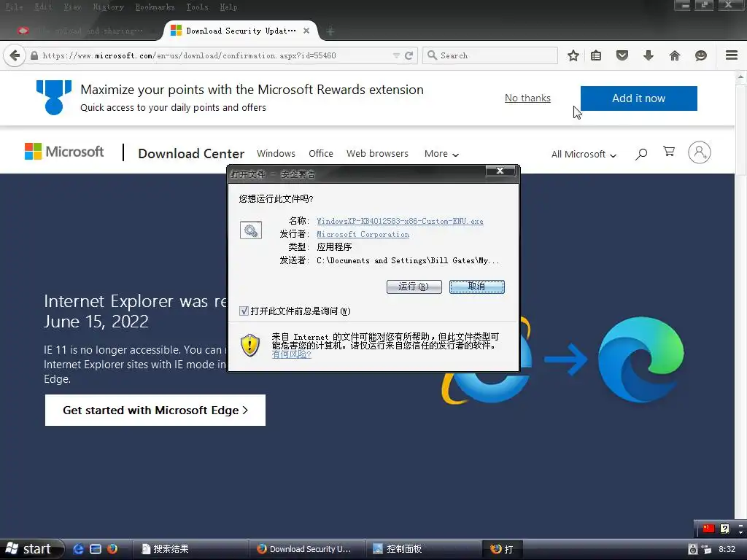The height and width of the screenshot is (560, 747).
Task: Click the language bar flag icon
Action: pos(708,528)
